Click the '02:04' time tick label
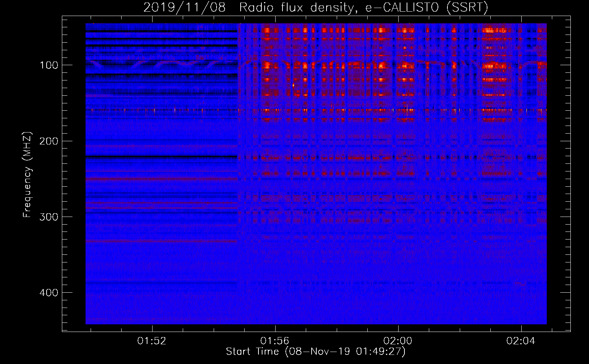Screen dimensions: 589x364 point(521,341)
